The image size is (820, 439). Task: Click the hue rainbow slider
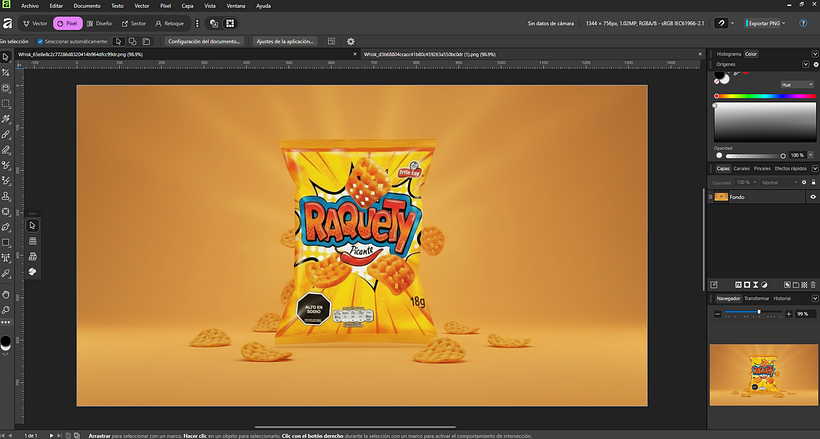766,96
